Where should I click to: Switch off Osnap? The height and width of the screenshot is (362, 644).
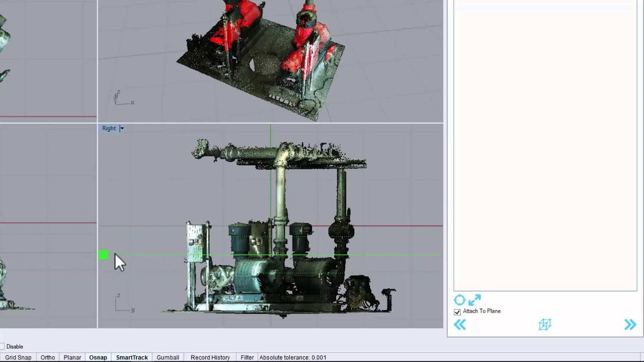pos(98,357)
